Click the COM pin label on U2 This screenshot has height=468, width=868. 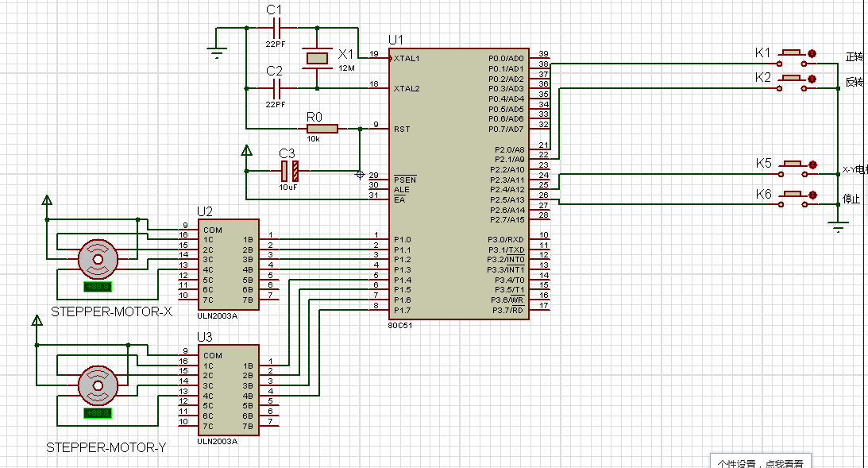pyautogui.click(x=213, y=230)
